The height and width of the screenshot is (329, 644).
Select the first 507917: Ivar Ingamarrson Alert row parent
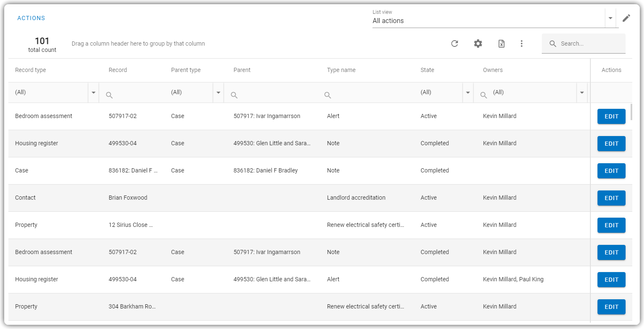point(267,116)
